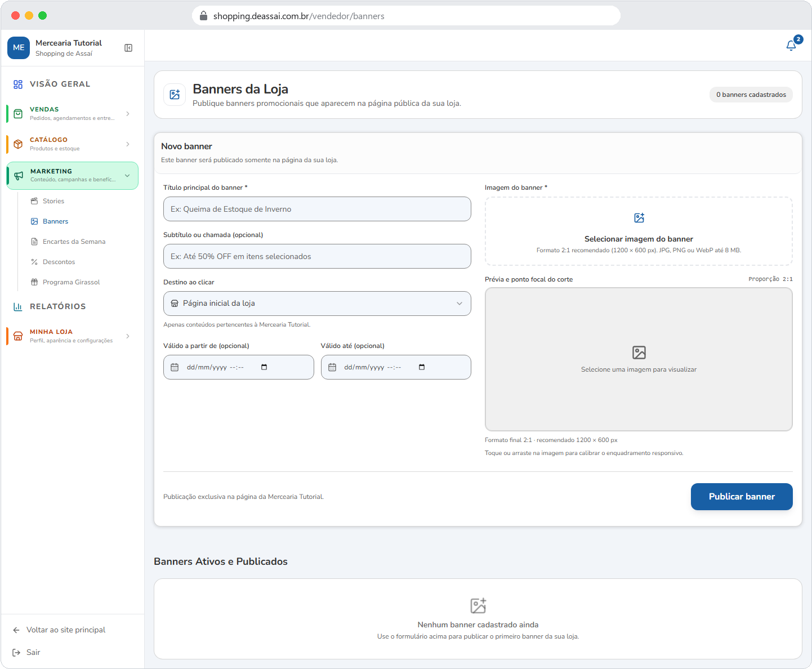
Task: Click the Banners da Loja header icon
Action: click(x=175, y=95)
